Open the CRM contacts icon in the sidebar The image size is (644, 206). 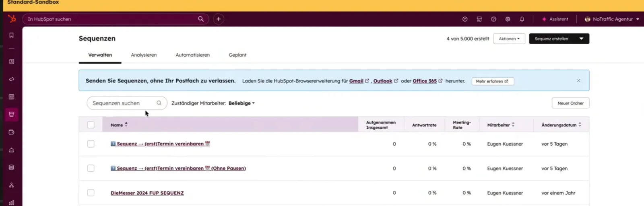tap(11, 62)
